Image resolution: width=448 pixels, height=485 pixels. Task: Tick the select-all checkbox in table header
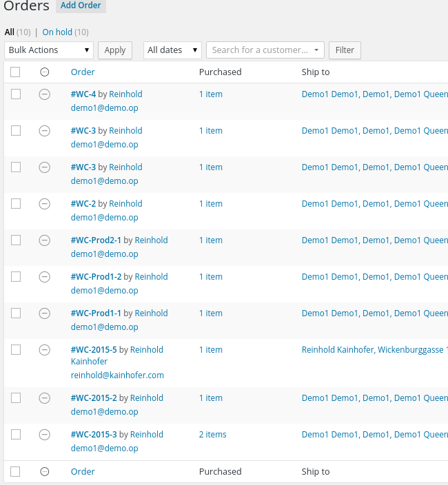click(16, 72)
